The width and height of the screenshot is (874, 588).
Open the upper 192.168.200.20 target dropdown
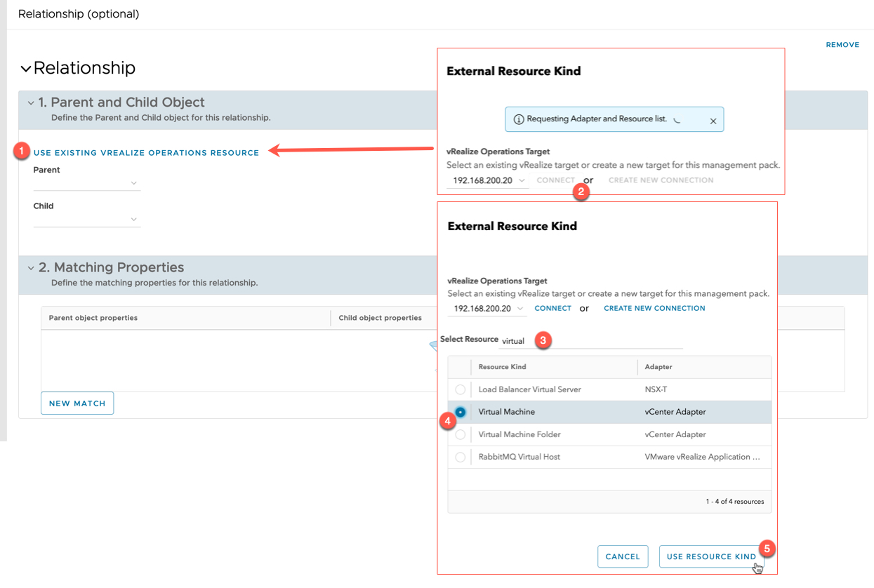[488, 181]
